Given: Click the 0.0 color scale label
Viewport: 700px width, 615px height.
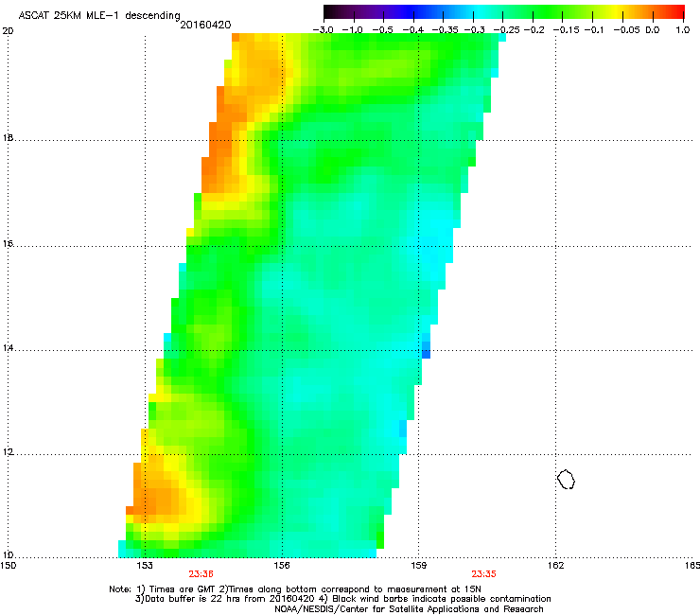Looking at the screenshot, I should tap(653, 30).
